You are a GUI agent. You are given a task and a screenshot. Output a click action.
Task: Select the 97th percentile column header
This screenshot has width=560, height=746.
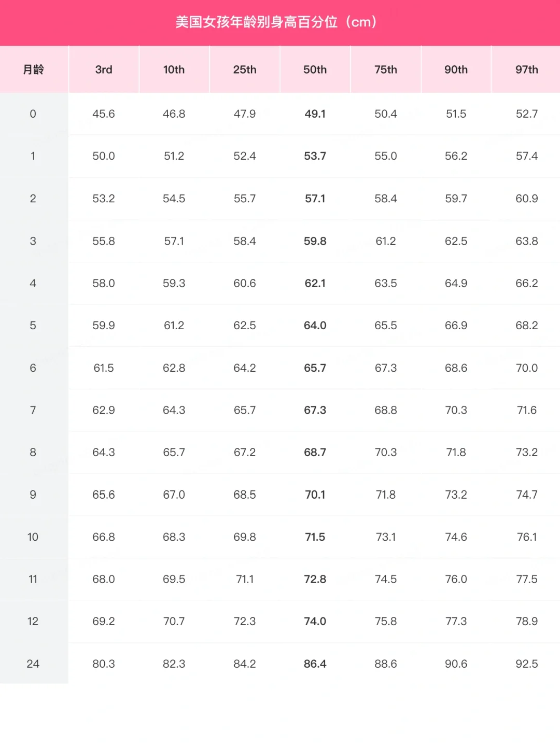pyautogui.click(x=527, y=69)
